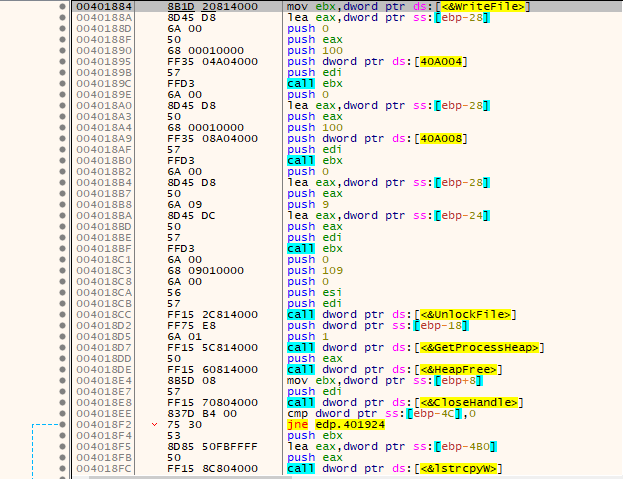Select opcode bytes FF35 04A04000
Viewport: 623px width, 479px height.
pos(213,62)
